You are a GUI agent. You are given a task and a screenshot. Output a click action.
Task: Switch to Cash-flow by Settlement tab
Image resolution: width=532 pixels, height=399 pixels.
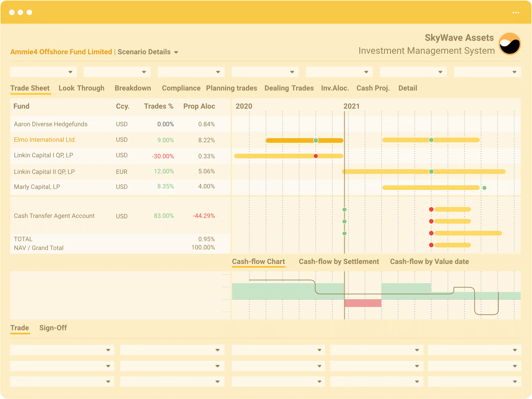(339, 261)
